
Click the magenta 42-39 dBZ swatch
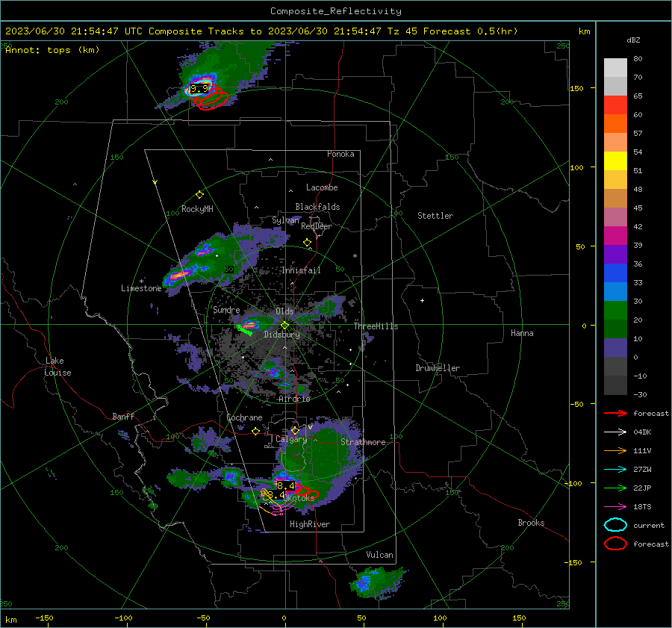click(x=615, y=236)
